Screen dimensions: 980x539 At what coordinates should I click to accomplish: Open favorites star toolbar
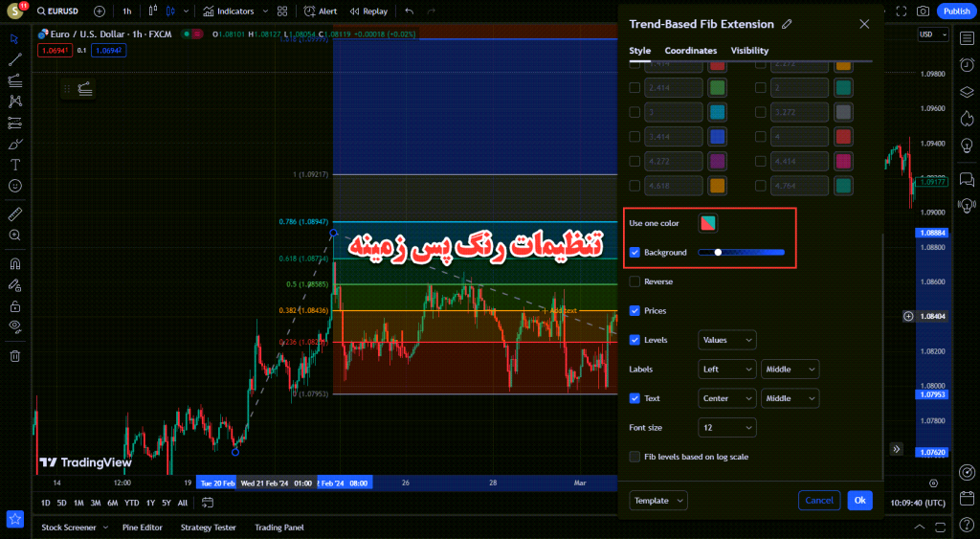(15, 518)
